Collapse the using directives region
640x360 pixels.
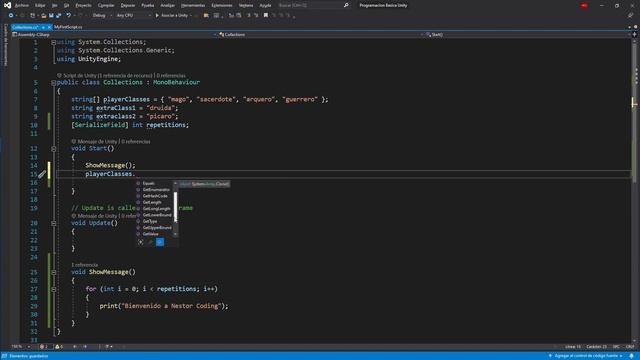pyautogui.click(x=53, y=42)
